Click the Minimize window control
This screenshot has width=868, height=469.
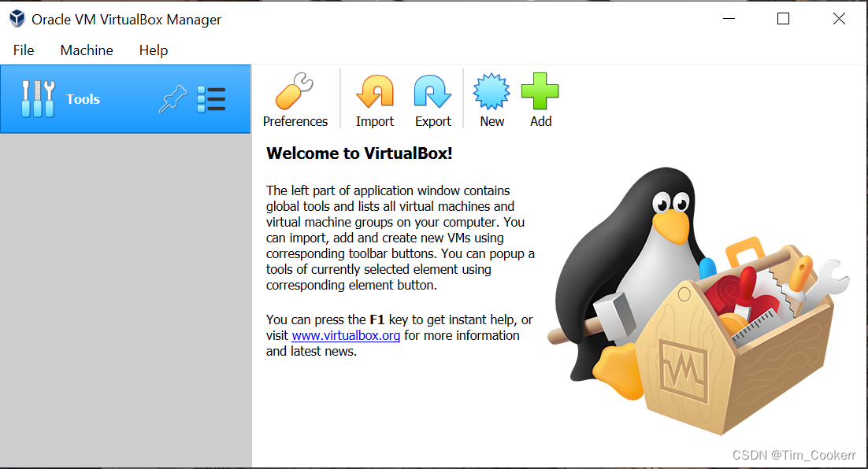coord(728,17)
